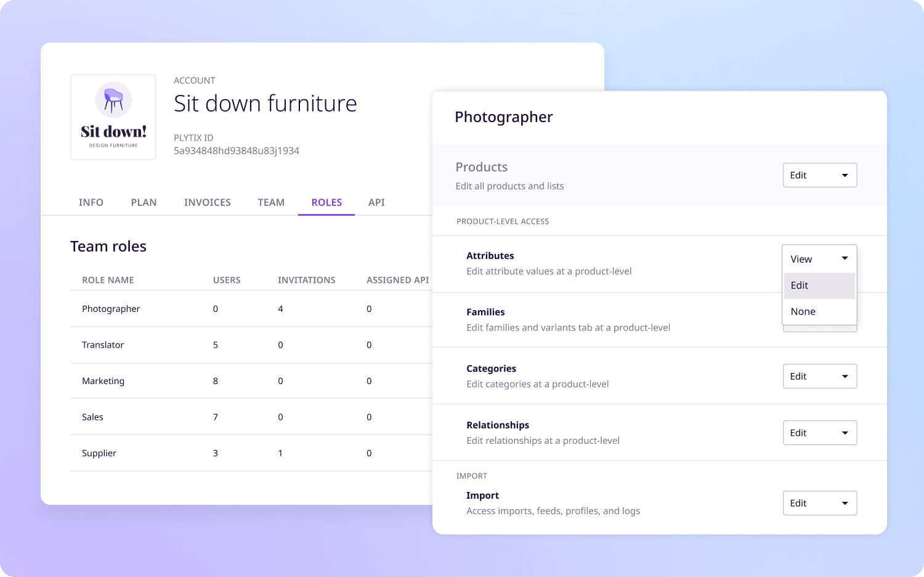Open the API tab
This screenshot has width=924, height=577.
[376, 202]
